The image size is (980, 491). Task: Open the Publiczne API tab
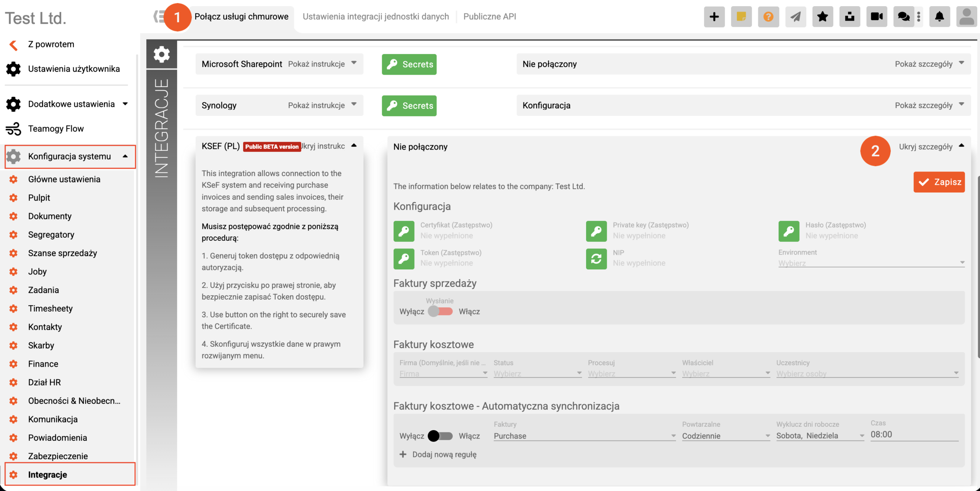point(490,16)
